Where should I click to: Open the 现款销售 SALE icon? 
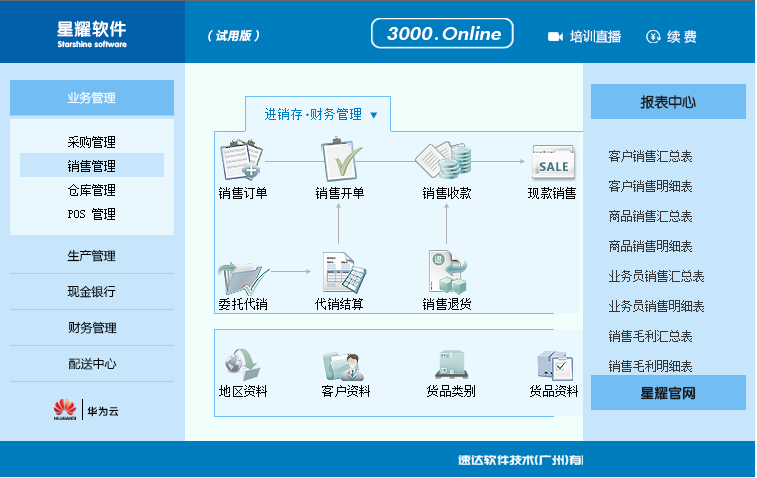point(553,162)
